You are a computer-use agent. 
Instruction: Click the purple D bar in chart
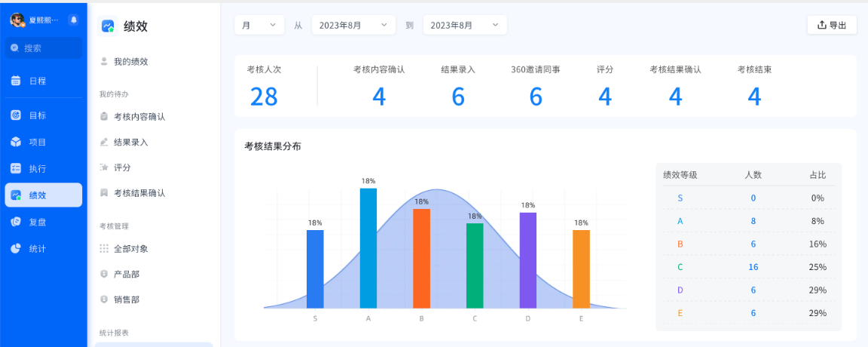coord(527,260)
